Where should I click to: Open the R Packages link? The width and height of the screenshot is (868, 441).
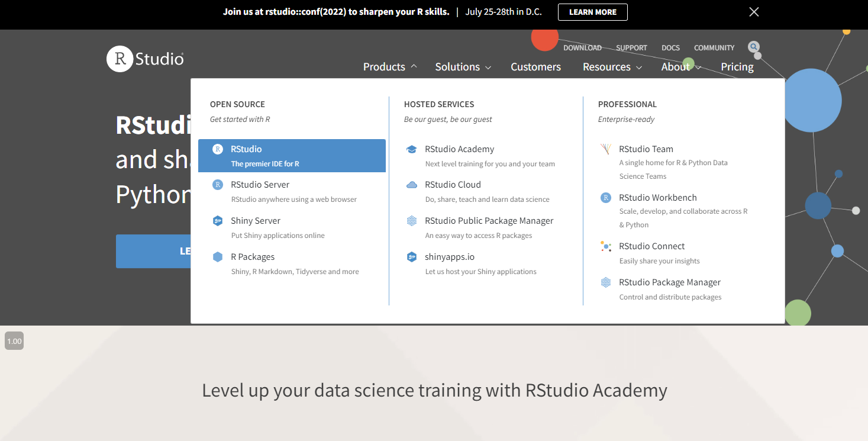click(253, 257)
